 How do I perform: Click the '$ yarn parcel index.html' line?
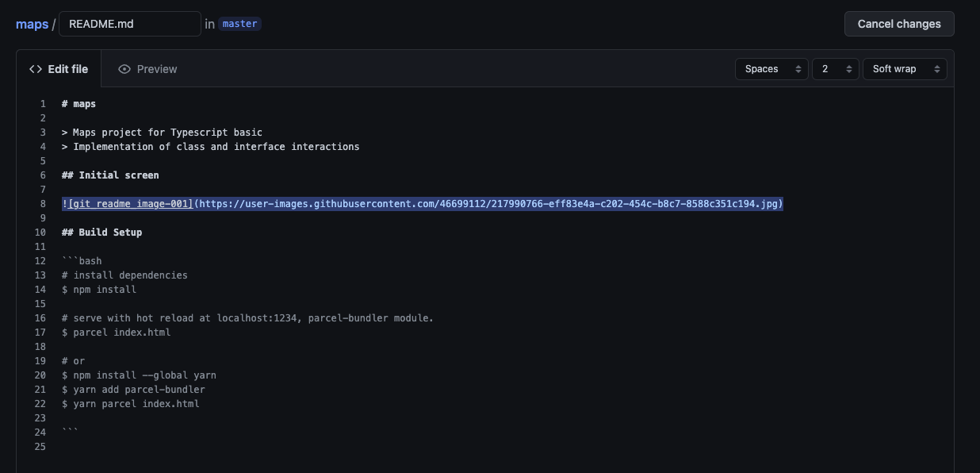(131, 404)
